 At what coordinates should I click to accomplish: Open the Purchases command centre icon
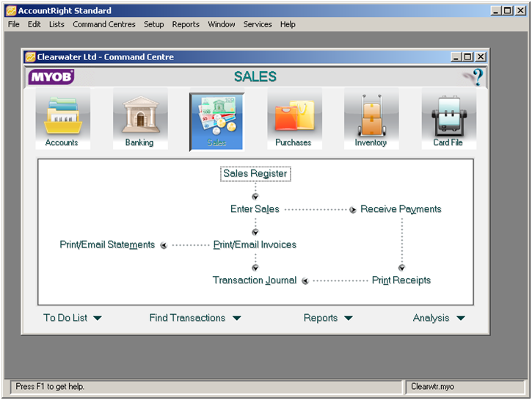[294, 119]
